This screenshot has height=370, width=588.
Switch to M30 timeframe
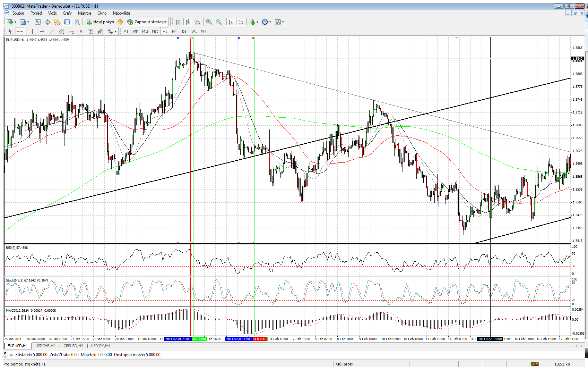155,31
